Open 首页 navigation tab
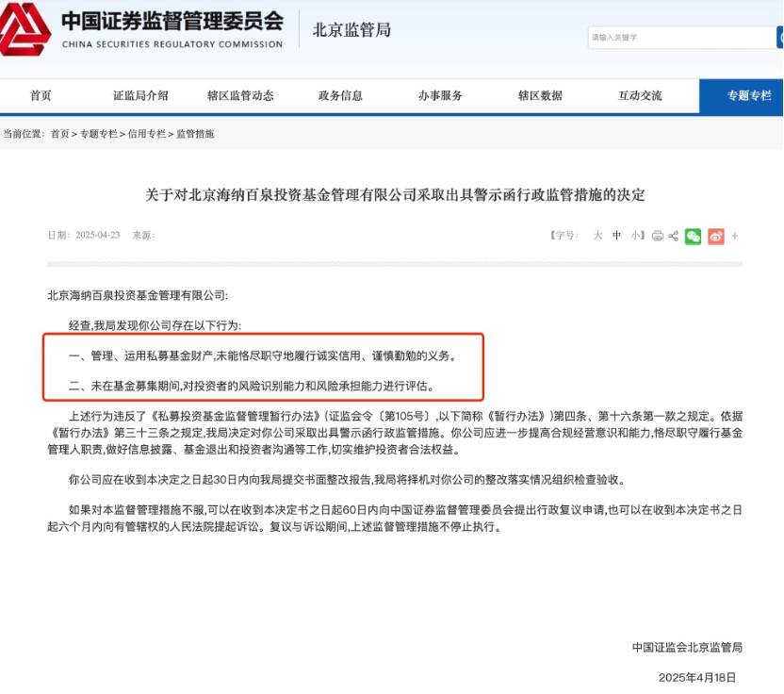Screen dimensions: 784x694 coord(41,95)
